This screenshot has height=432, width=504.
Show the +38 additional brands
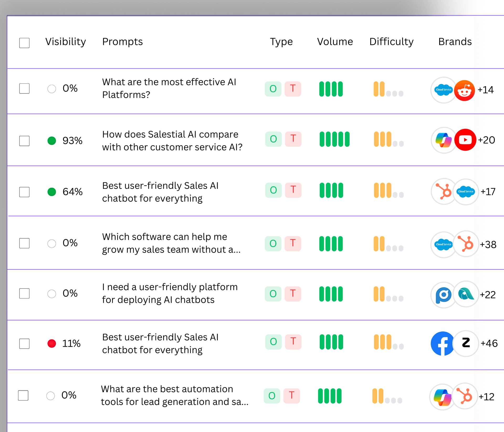point(488,245)
